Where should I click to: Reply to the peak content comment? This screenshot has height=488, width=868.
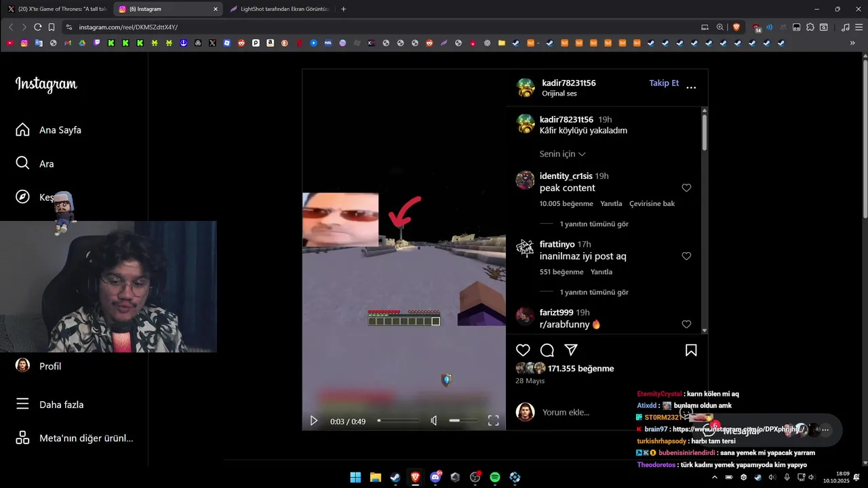coord(611,203)
